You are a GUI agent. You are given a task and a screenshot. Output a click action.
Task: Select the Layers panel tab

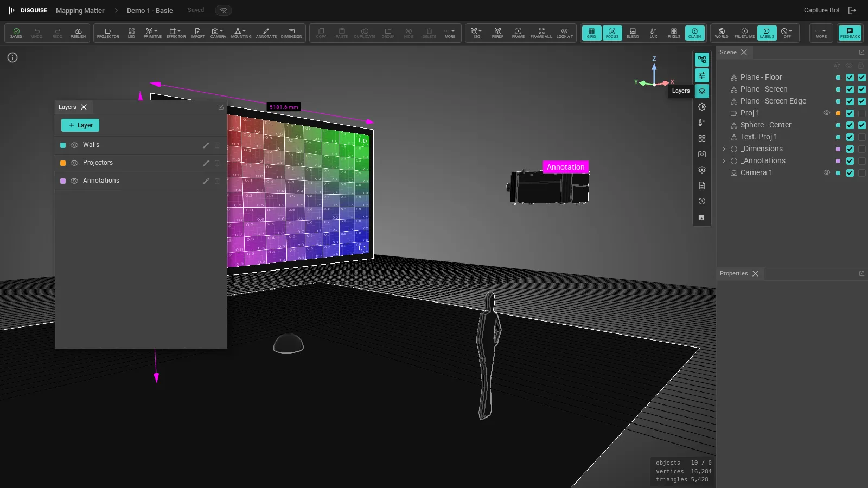67,107
